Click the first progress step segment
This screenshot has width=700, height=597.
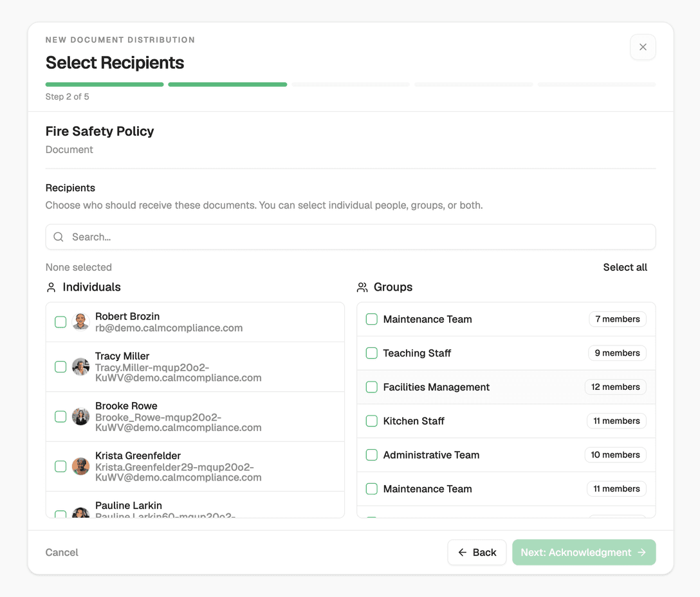(104, 84)
